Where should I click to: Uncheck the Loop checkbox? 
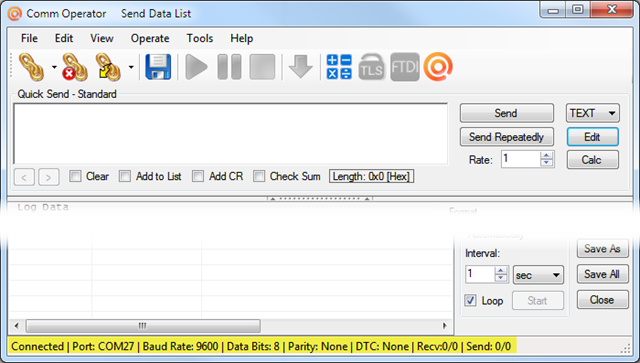[x=470, y=301]
